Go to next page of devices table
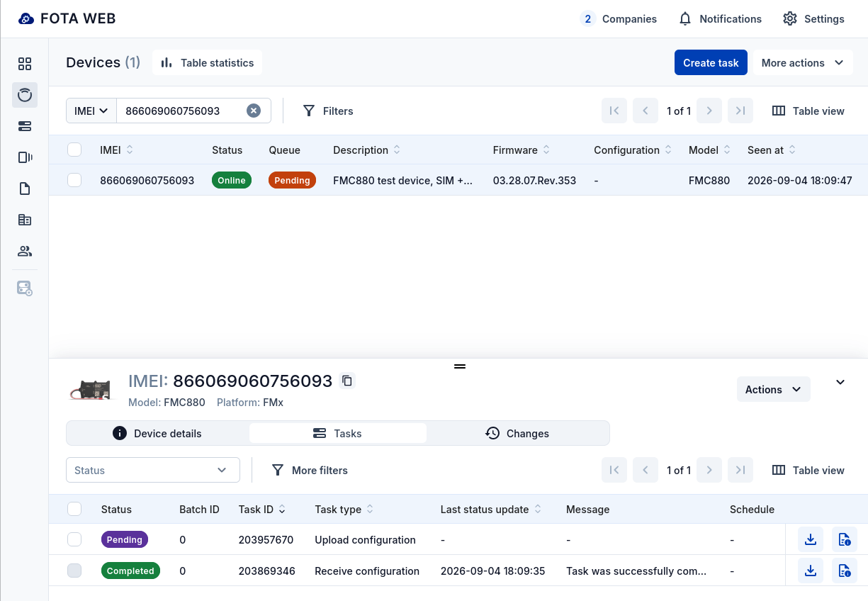Viewport: 868px width, 601px height. 709,111
